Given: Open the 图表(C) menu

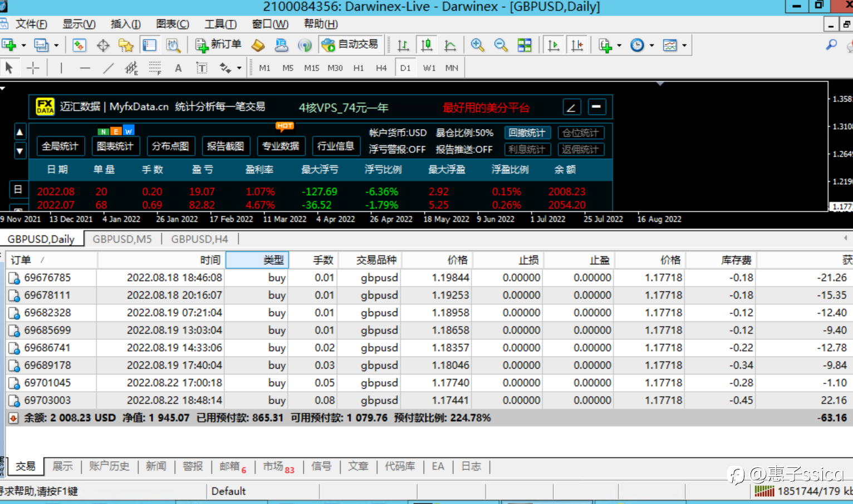Looking at the screenshot, I should click(173, 24).
